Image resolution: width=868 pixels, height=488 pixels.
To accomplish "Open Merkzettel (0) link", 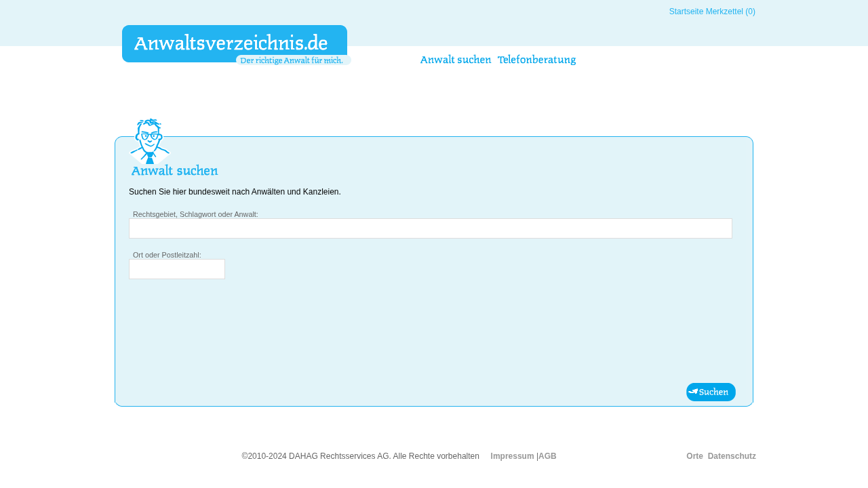I will tap(730, 12).
